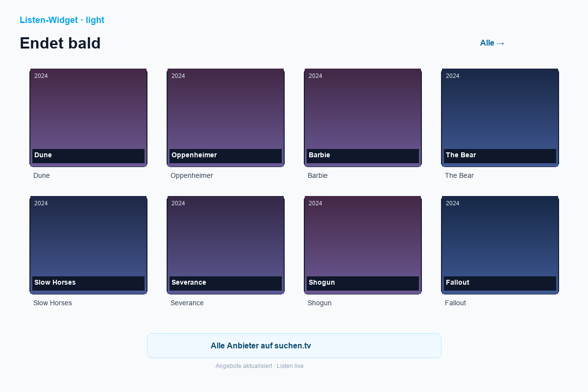
Task: Open the Shogun poster thumbnail
Action: [363, 245]
